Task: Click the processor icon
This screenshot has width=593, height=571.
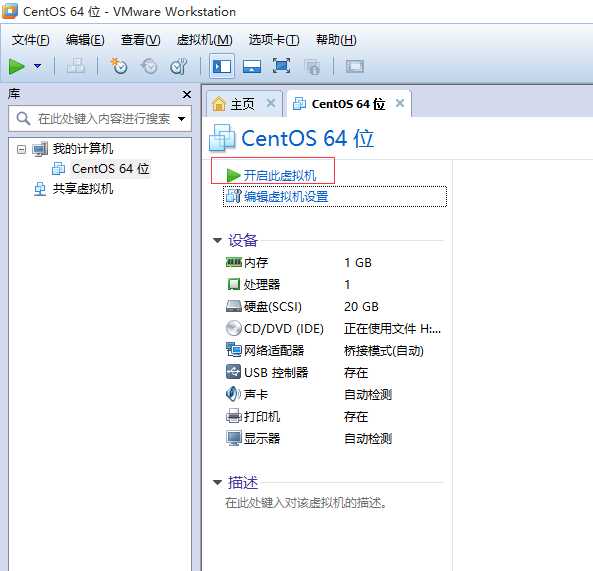Action: 234,284
